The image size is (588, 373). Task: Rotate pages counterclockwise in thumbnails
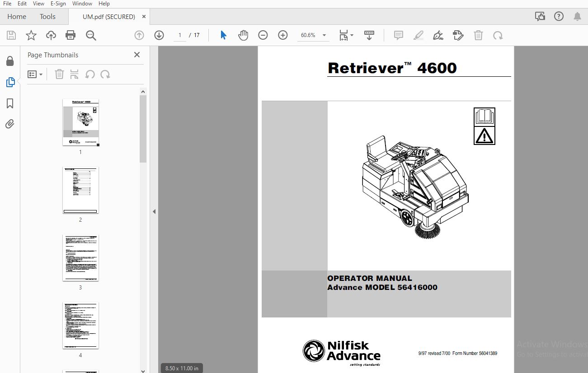tap(90, 74)
